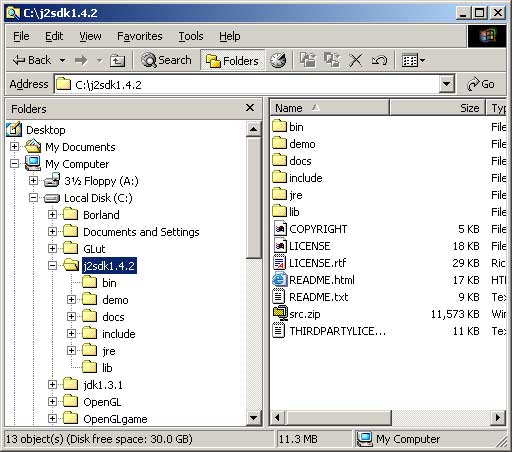Click the Local Disk (C:) drive icon
Viewport: 512px width, 452px height.
[x=52, y=198]
